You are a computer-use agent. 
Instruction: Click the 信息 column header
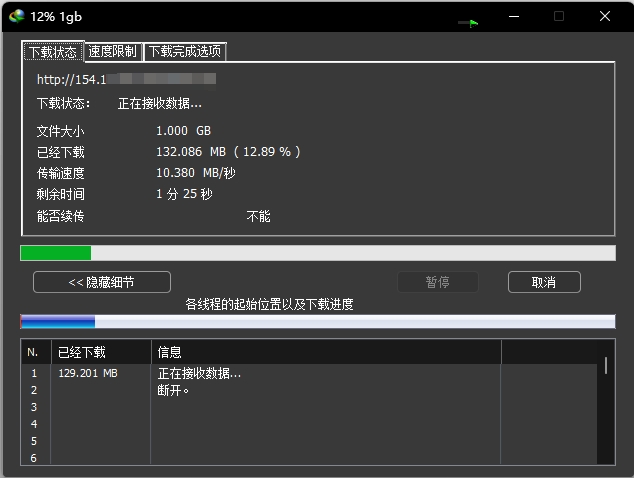(325, 352)
